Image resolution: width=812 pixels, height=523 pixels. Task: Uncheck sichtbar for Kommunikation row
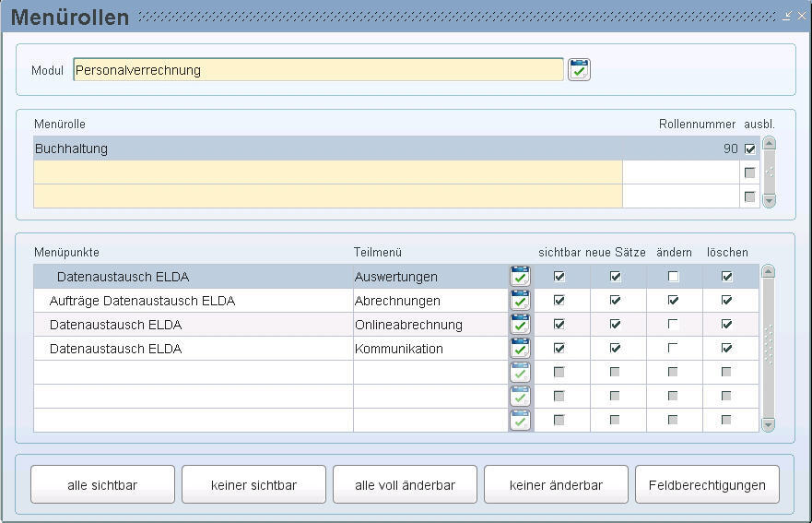pyautogui.click(x=559, y=348)
